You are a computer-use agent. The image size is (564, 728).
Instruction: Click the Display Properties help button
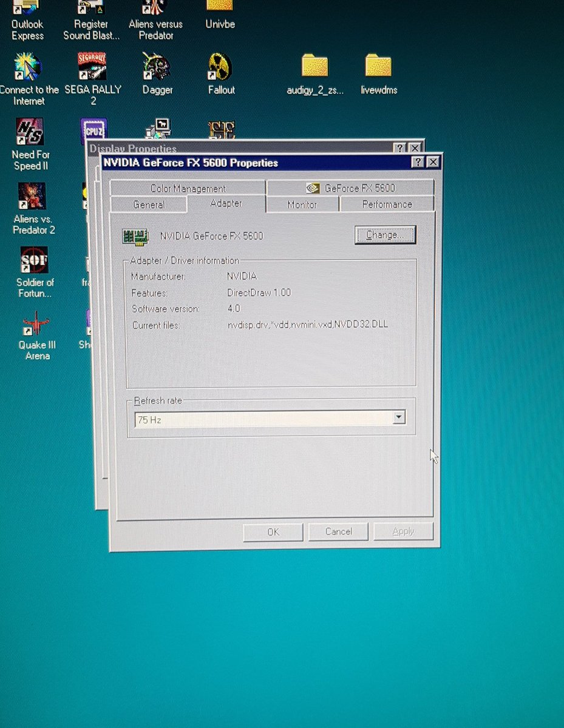(x=400, y=147)
